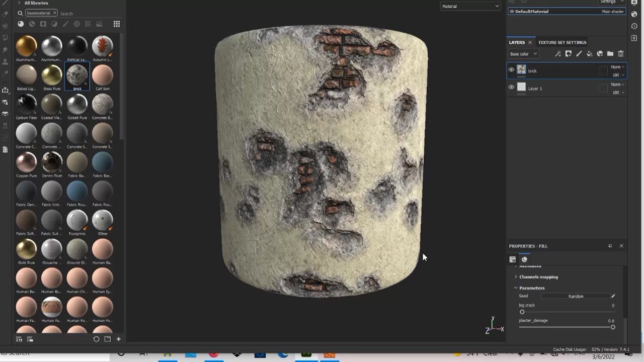Screen dimensions: 644x362
Task: Select the Carbon Fiber material thumbnail
Action: tap(26, 104)
